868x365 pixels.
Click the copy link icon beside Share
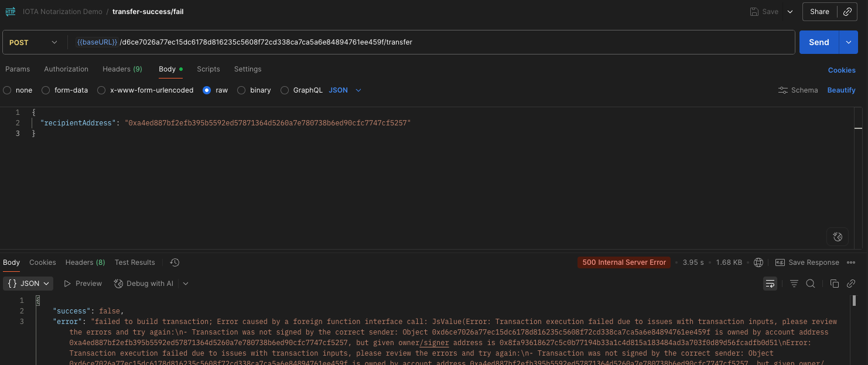pos(847,12)
